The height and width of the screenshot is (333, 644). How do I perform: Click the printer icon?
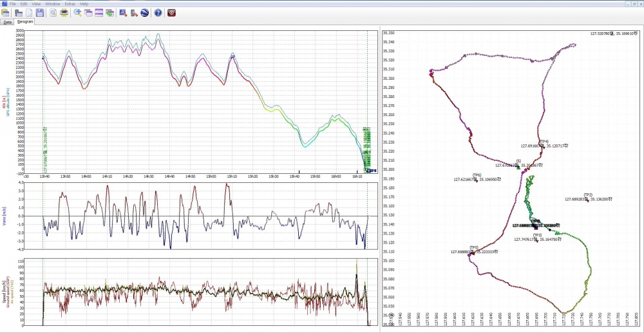64,13
